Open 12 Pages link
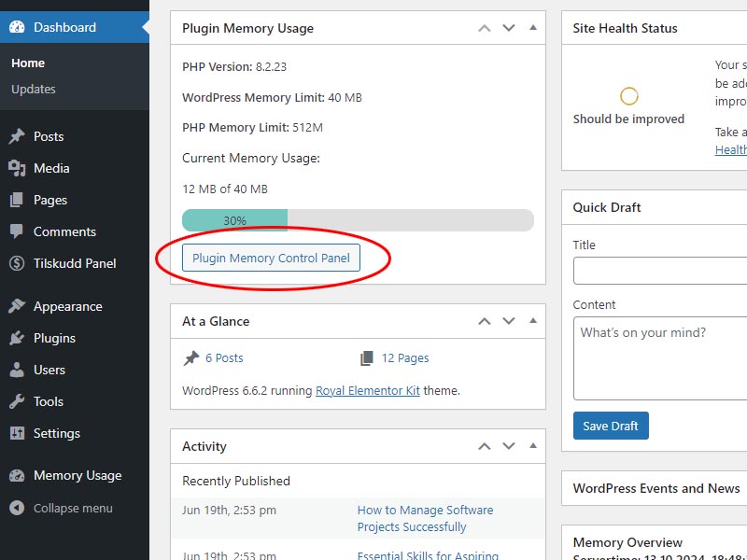This screenshot has width=747, height=560. (405, 358)
